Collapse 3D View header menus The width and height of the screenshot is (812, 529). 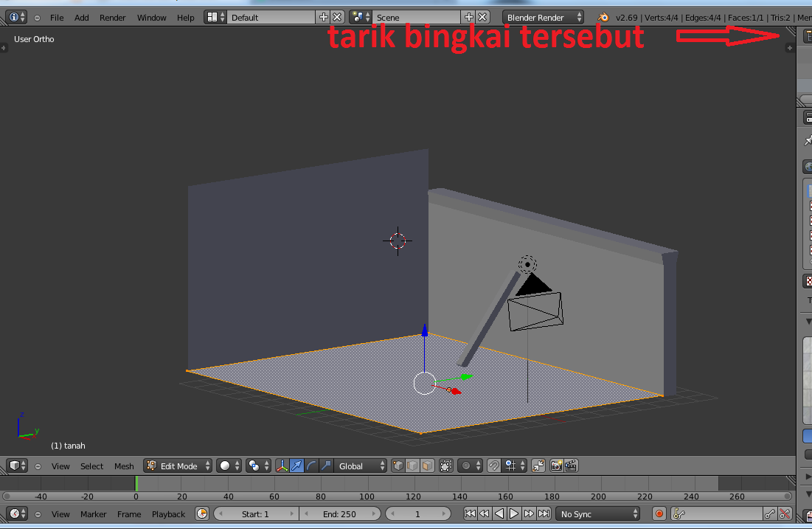coord(38,466)
